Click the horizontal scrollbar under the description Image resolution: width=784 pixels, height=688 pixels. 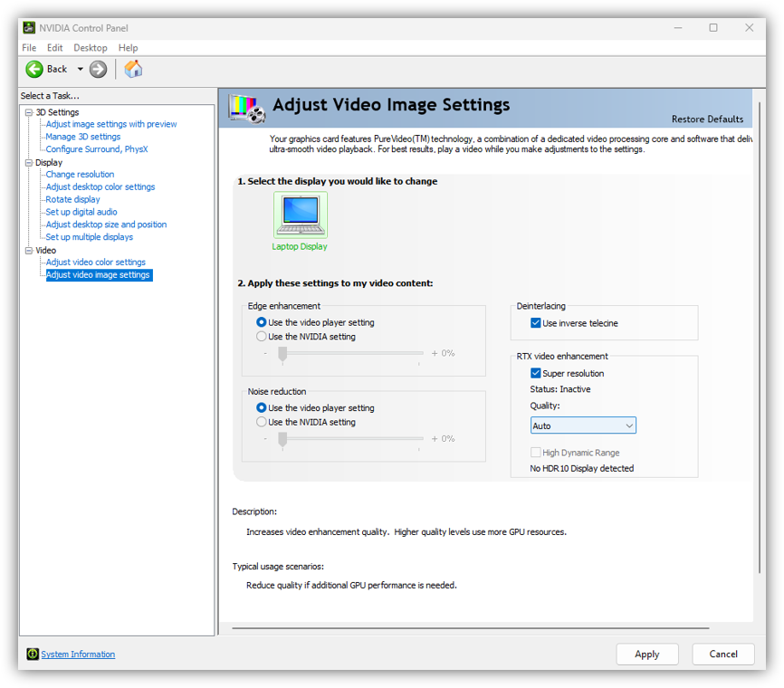(x=471, y=628)
